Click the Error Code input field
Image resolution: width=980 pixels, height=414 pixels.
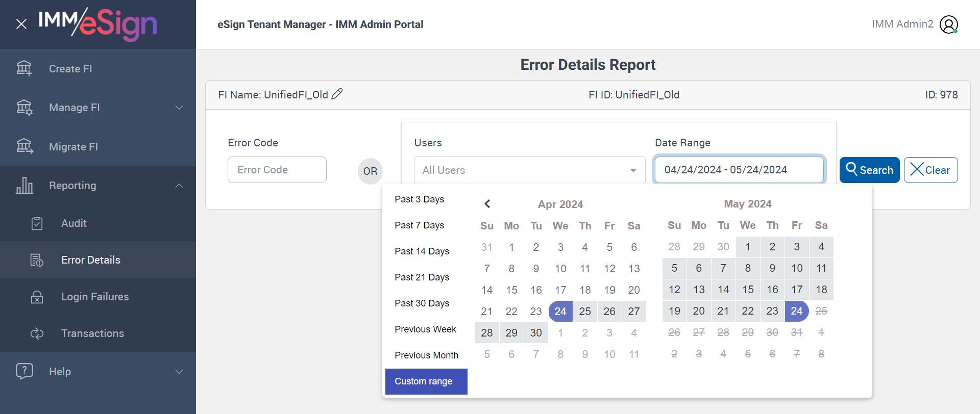pyautogui.click(x=277, y=170)
